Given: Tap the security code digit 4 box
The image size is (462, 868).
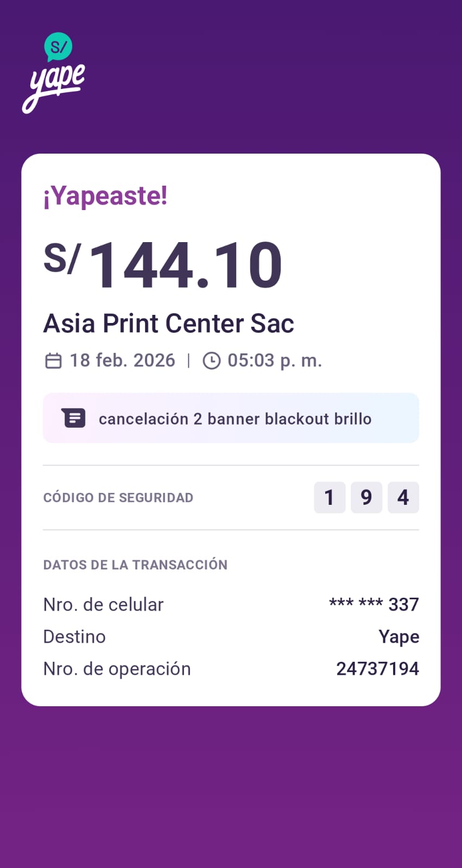Looking at the screenshot, I should pyautogui.click(x=403, y=497).
